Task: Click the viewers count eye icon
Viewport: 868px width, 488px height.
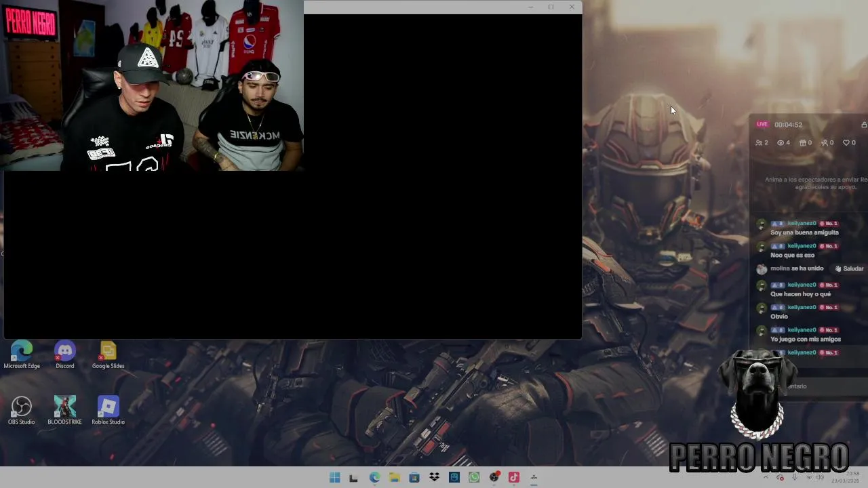Action: click(x=783, y=143)
